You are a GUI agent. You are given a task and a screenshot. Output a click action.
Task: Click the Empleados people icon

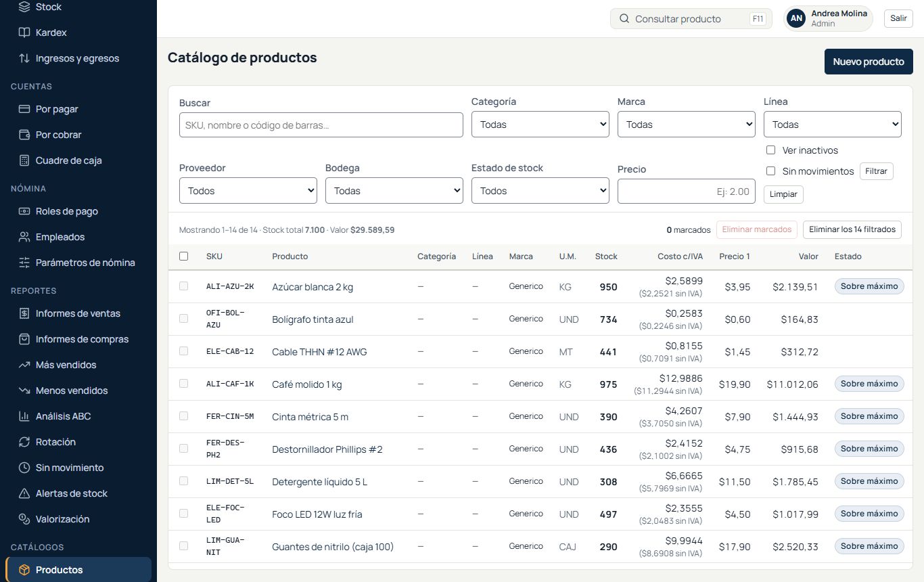pos(24,237)
